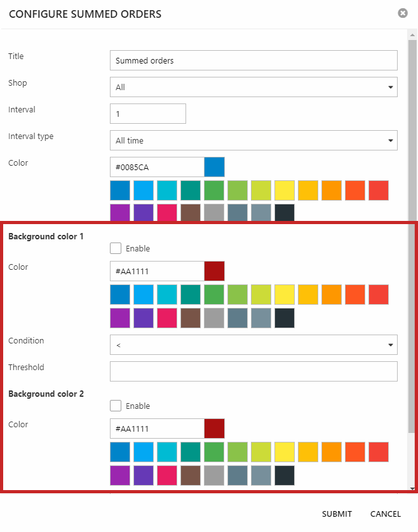The width and height of the screenshot is (418, 532).
Task: Focus the Interval number field
Action: pos(147,114)
